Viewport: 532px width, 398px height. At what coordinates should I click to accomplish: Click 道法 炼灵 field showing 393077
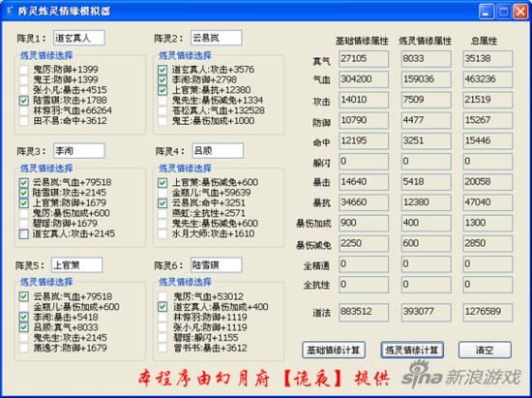pyautogui.click(x=426, y=312)
